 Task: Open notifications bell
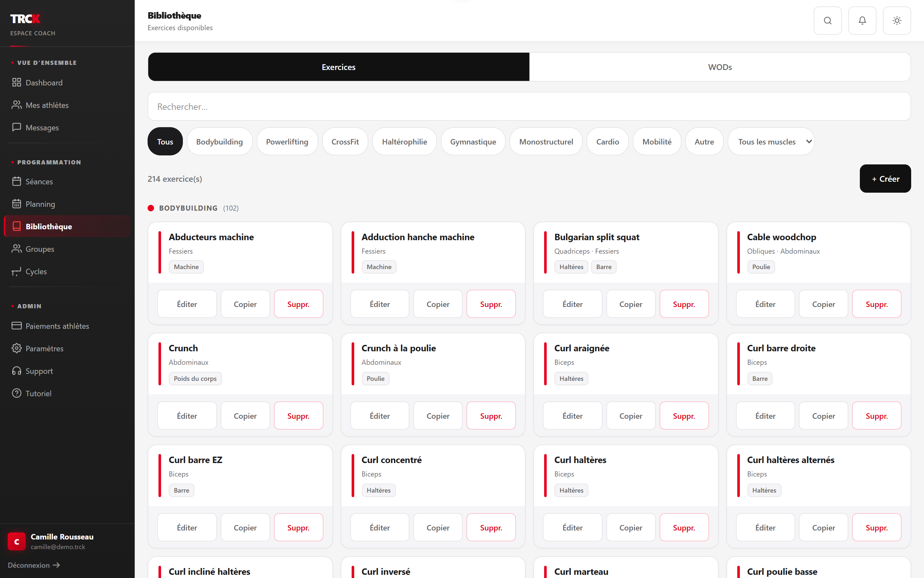(862, 21)
